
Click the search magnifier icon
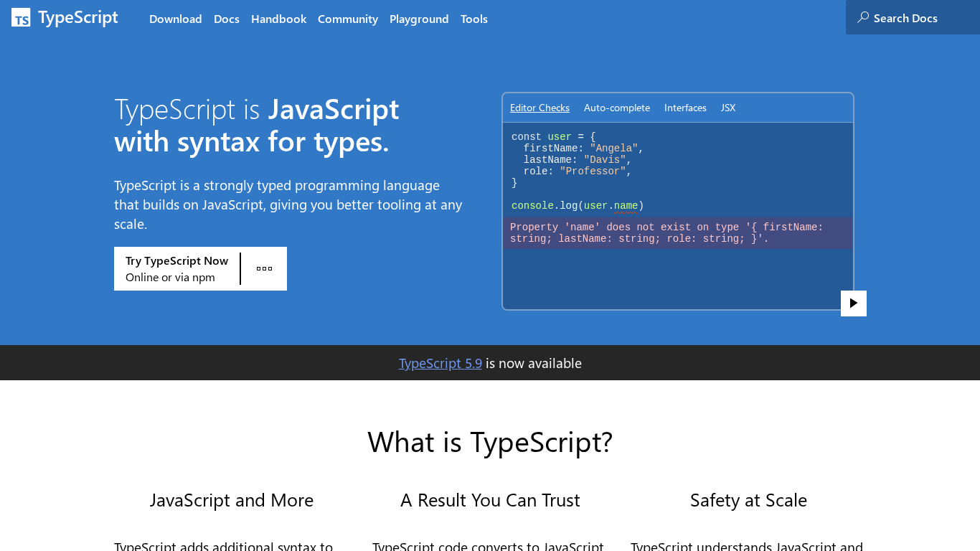coord(863,17)
